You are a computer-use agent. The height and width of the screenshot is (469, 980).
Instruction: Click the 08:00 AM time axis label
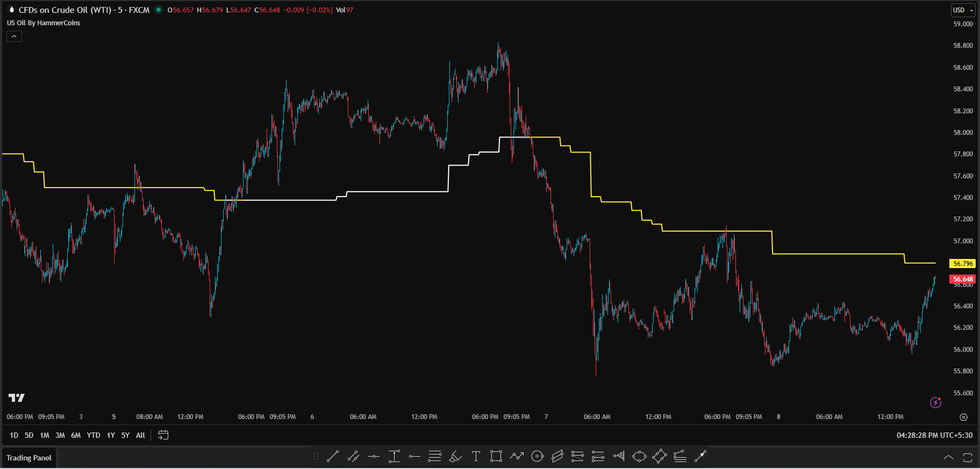coord(149,417)
